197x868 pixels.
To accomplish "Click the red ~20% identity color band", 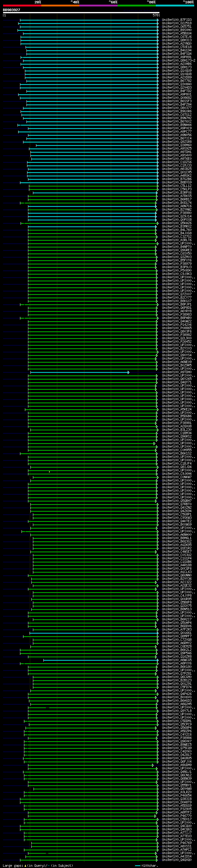I will tap(22, 6).
